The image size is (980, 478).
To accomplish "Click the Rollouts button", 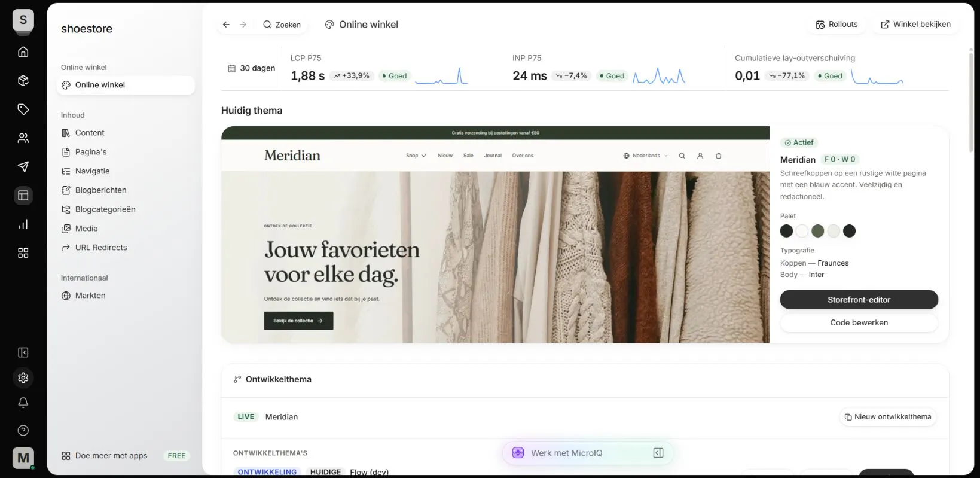I will (x=836, y=25).
